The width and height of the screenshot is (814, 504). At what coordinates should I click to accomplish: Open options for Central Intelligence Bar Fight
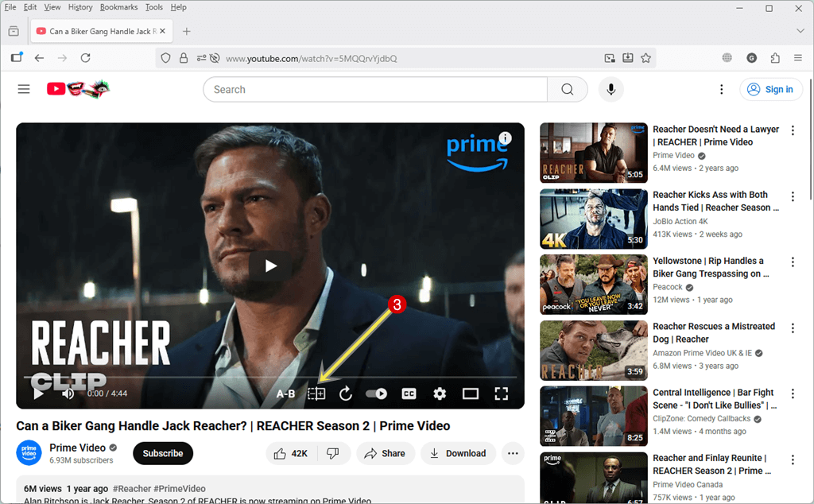tap(793, 394)
